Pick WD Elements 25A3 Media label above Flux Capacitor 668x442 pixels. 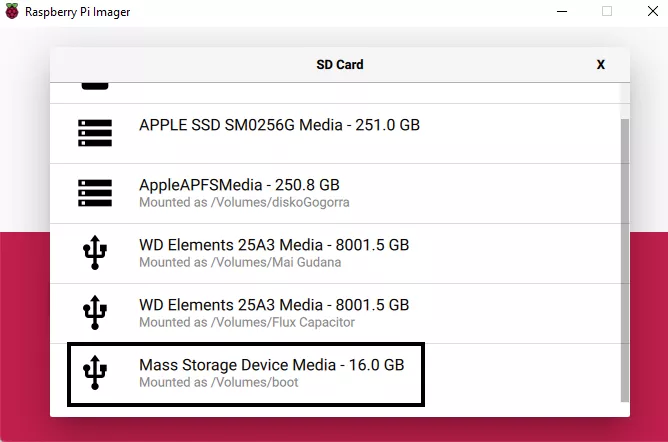click(274, 305)
